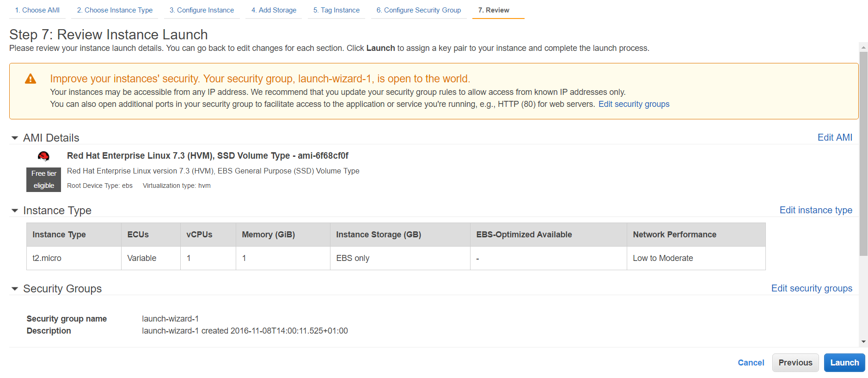Collapse the Security Groups section
Image resolution: width=868 pixels, height=378 pixels.
pos(15,289)
